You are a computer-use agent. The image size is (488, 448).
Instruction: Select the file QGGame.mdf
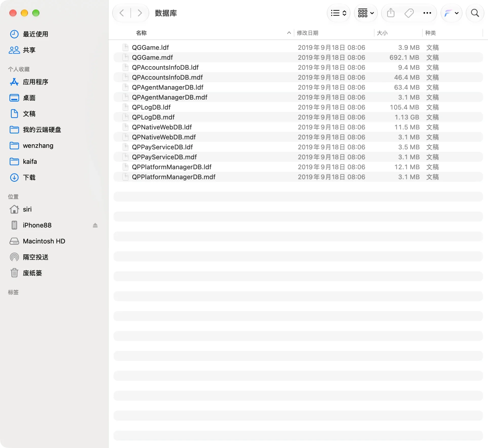tap(298, 57)
